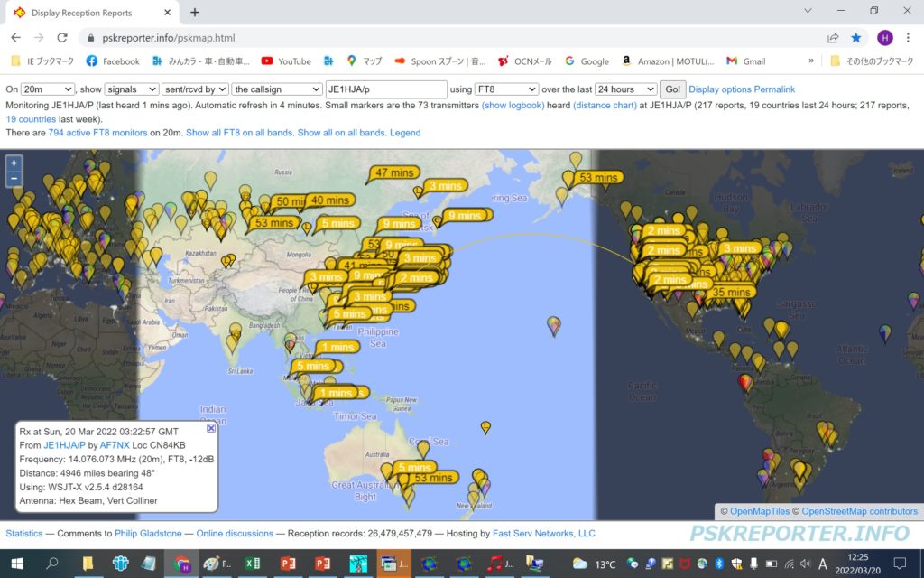Reload the page
This screenshot has width=924, height=578.
coord(62,38)
